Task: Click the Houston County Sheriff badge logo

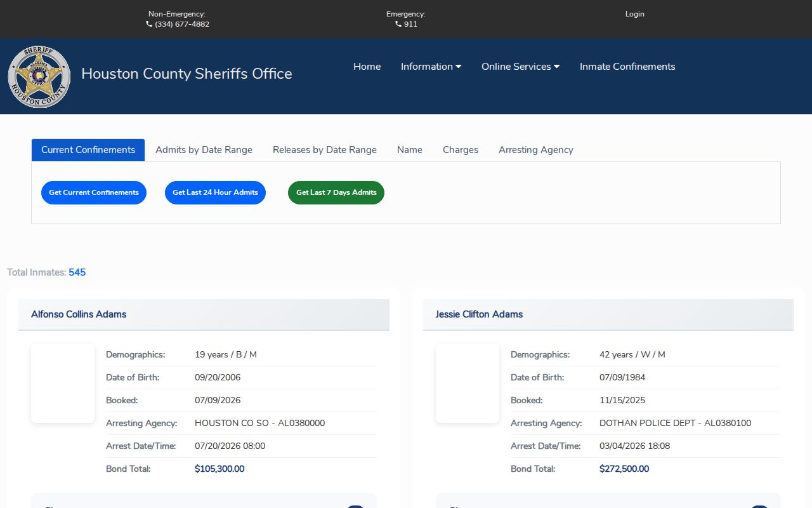Action: tap(39, 76)
